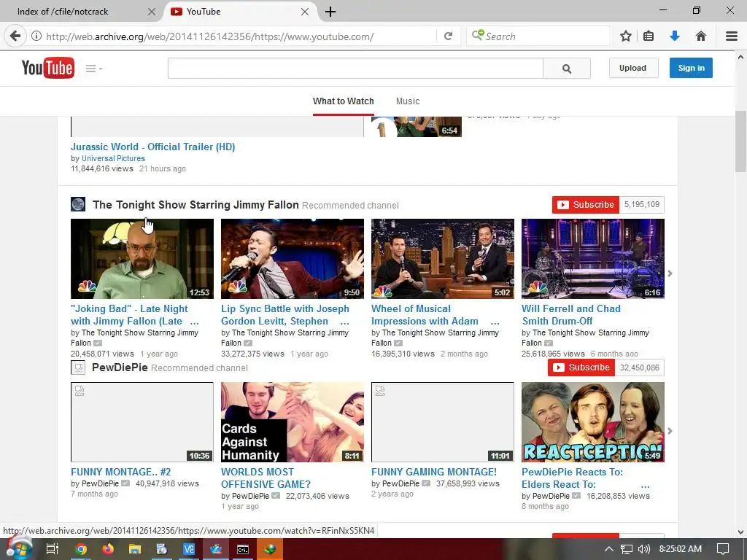Click the PewDiePie channel avatar icon

coord(78,367)
